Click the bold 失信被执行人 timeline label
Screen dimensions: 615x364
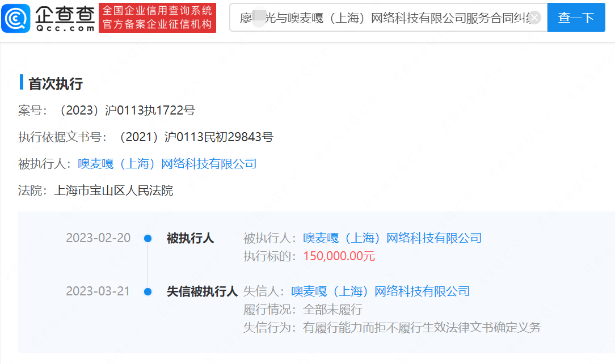point(202,291)
